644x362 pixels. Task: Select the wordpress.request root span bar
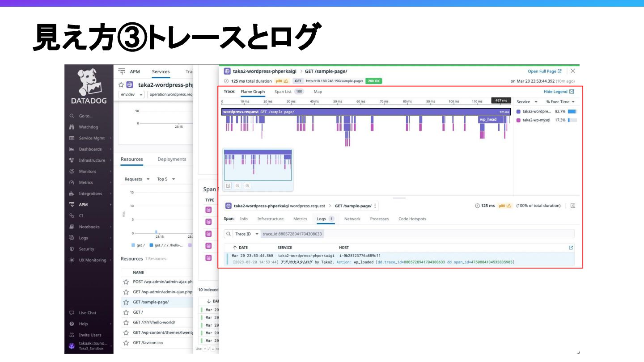[366, 112]
